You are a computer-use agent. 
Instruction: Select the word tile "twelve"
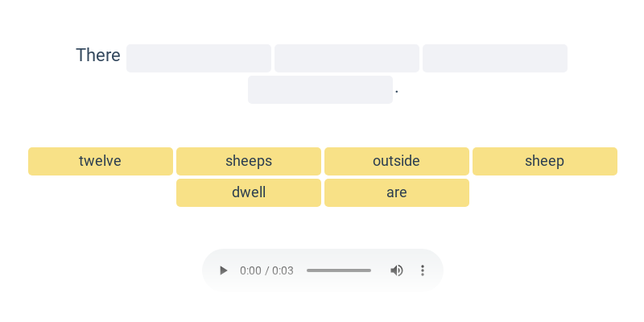(x=101, y=161)
